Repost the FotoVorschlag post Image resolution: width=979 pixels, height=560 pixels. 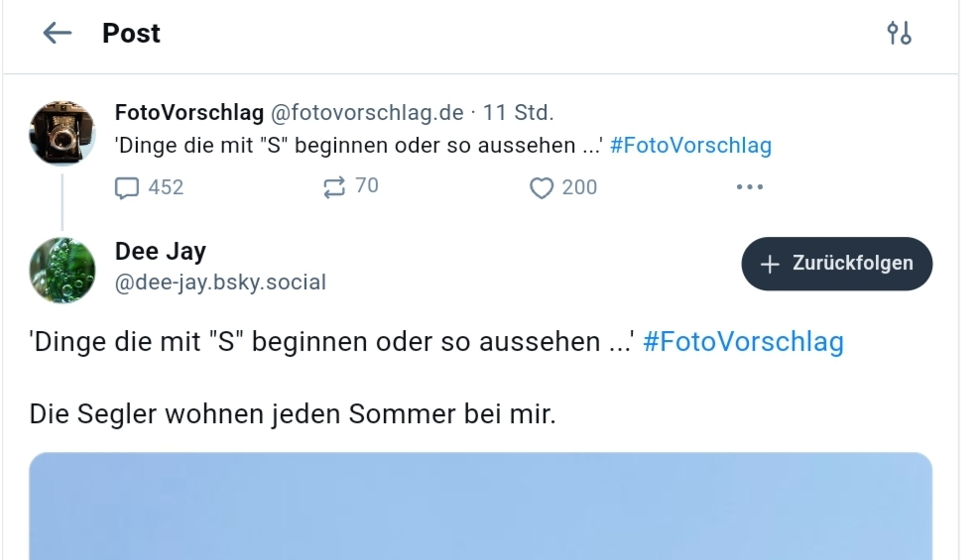pyautogui.click(x=334, y=186)
